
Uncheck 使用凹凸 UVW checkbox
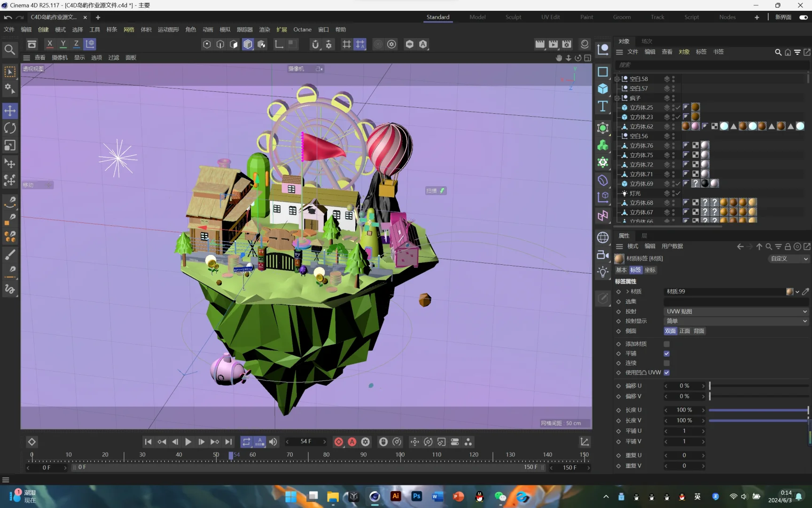click(x=666, y=373)
